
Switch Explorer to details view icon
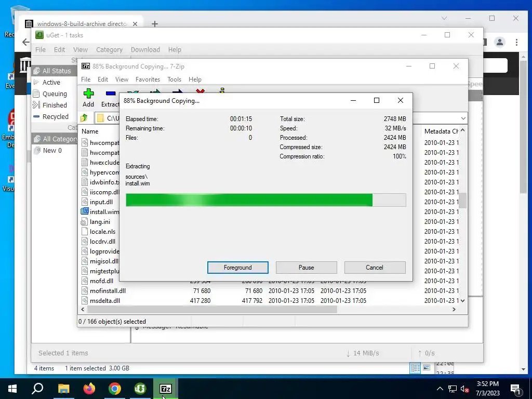tap(415, 368)
